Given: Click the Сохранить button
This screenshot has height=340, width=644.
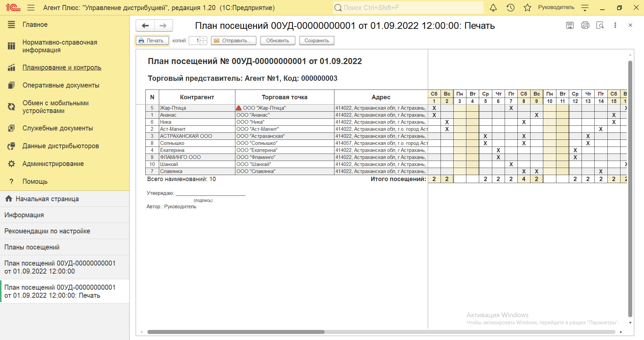Looking at the screenshot, I should coord(317,41).
